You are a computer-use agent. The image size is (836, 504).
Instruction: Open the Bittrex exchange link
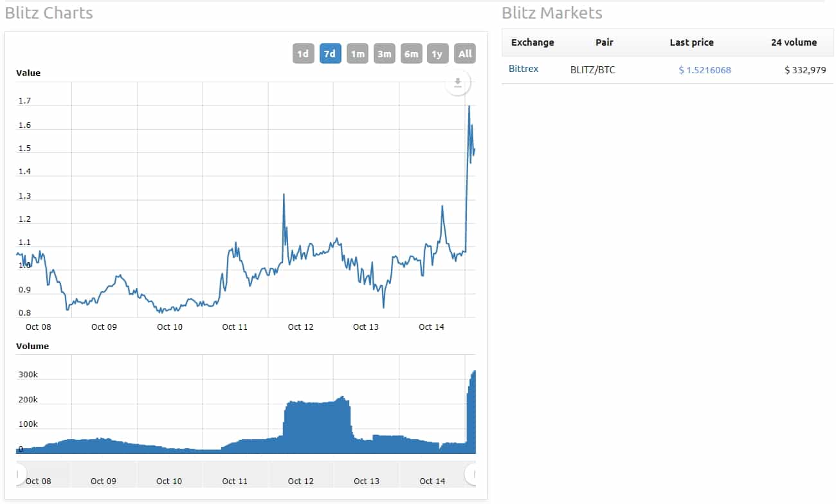(523, 69)
